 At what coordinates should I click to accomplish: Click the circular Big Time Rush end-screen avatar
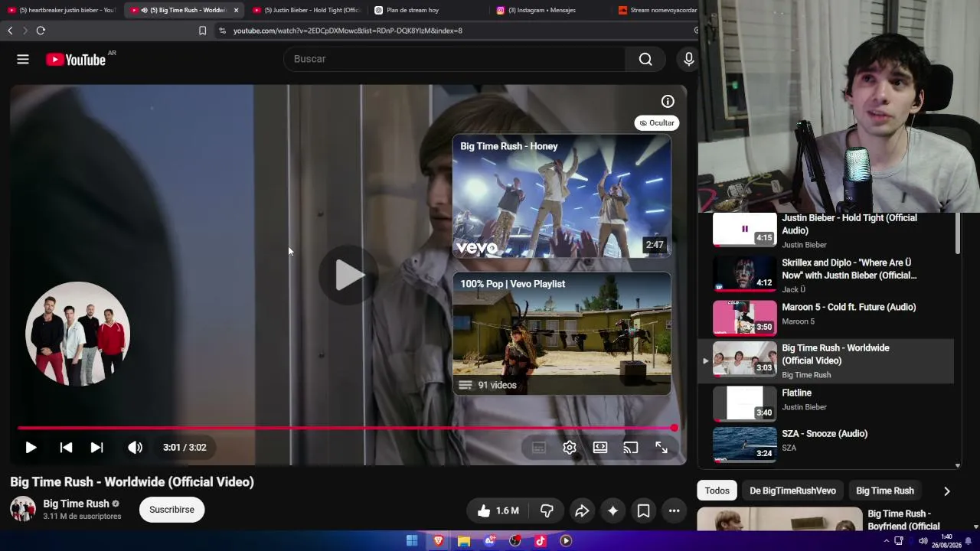click(x=77, y=334)
